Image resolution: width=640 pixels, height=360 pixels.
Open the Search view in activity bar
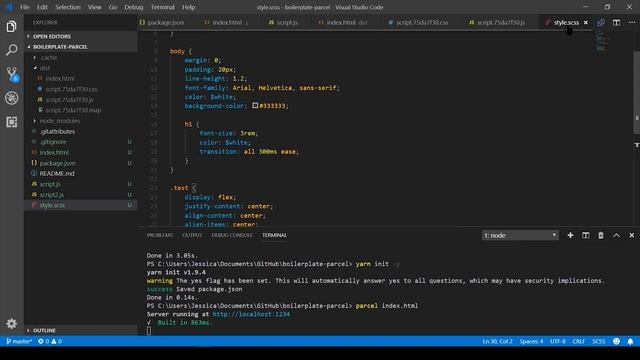click(x=11, y=50)
